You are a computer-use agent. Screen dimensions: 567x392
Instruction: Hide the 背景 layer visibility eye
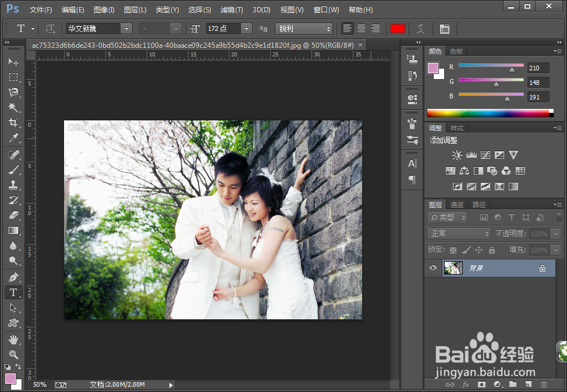[x=433, y=268]
